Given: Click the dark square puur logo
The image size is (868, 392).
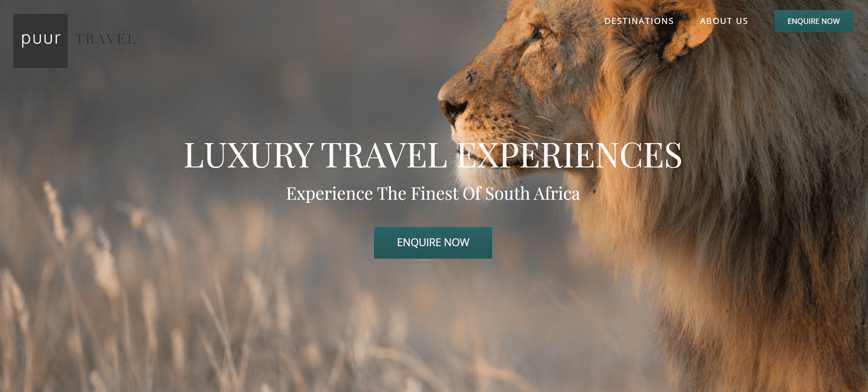Looking at the screenshot, I should (x=40, y=41).
